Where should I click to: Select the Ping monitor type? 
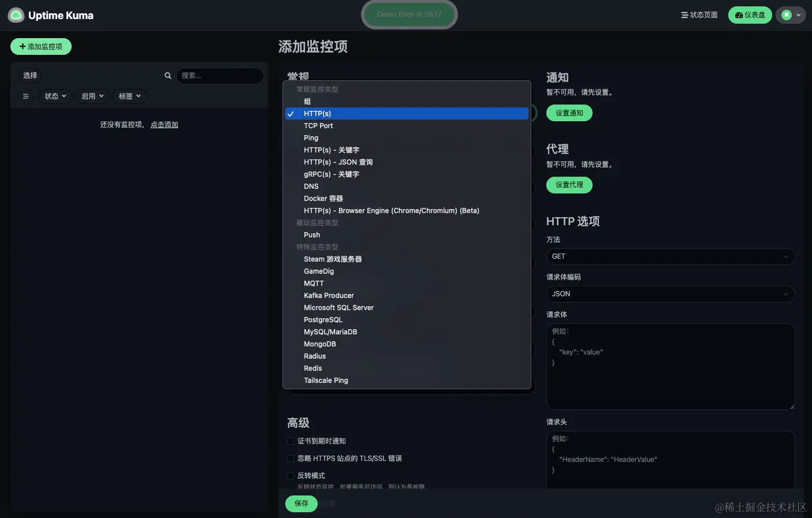coord(407,138)
